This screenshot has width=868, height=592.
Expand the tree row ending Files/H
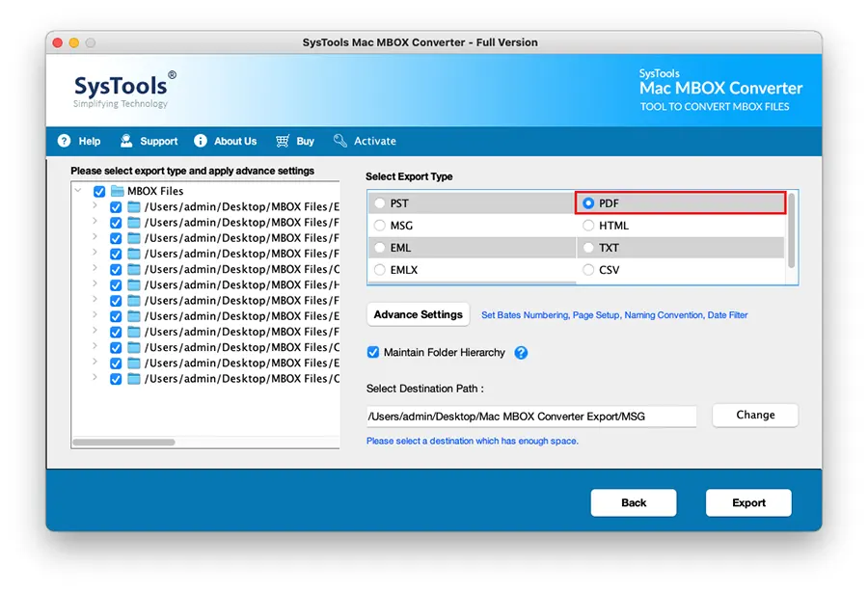(x=95, y=283)
